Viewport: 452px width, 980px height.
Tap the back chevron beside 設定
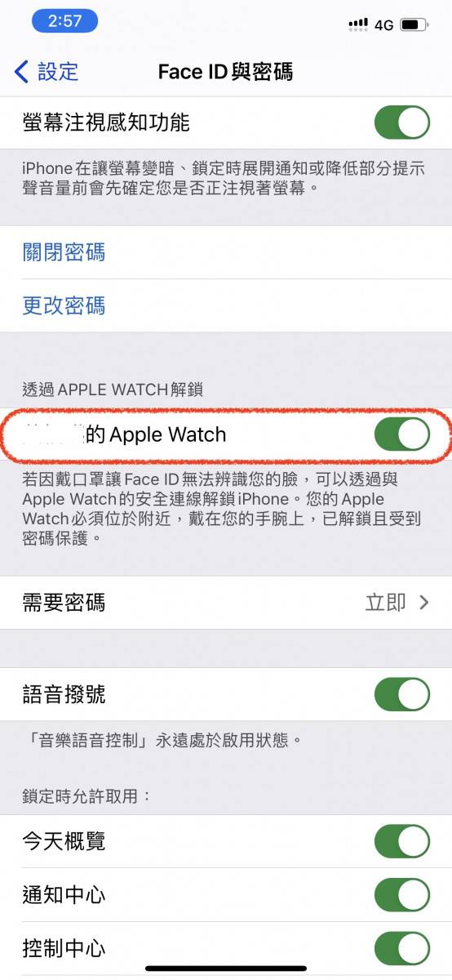pyautogui.click(x=22, y=71)
